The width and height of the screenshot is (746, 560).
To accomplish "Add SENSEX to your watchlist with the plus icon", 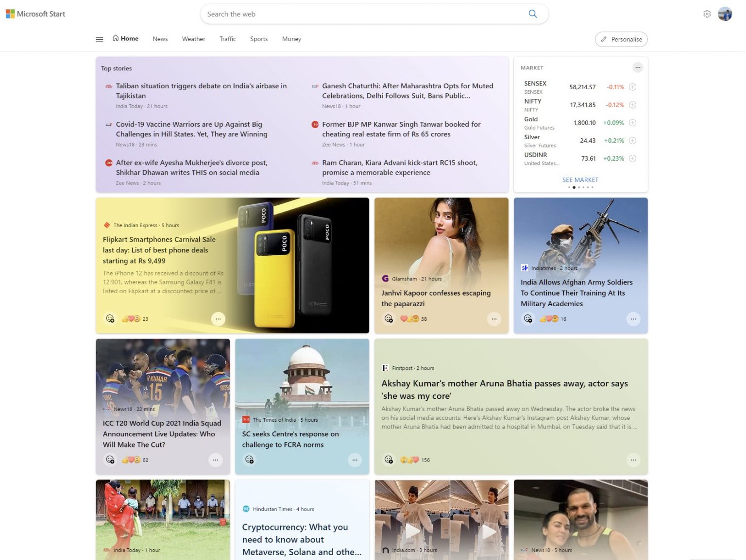I will click(633, 87).
